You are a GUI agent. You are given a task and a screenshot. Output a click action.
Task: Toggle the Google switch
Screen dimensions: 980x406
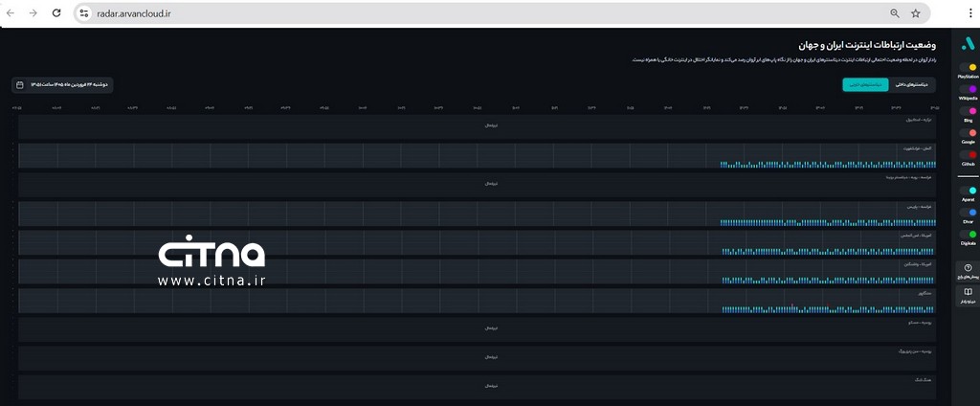(x=969, y=132)
